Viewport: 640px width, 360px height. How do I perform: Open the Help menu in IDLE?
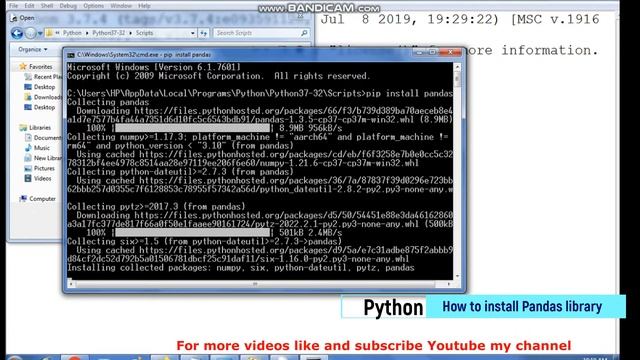144,6
